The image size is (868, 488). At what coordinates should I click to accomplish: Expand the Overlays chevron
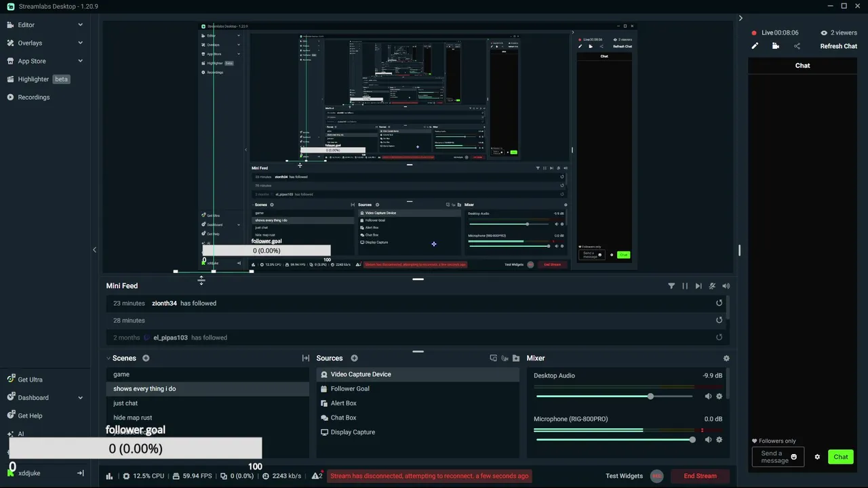80,43
